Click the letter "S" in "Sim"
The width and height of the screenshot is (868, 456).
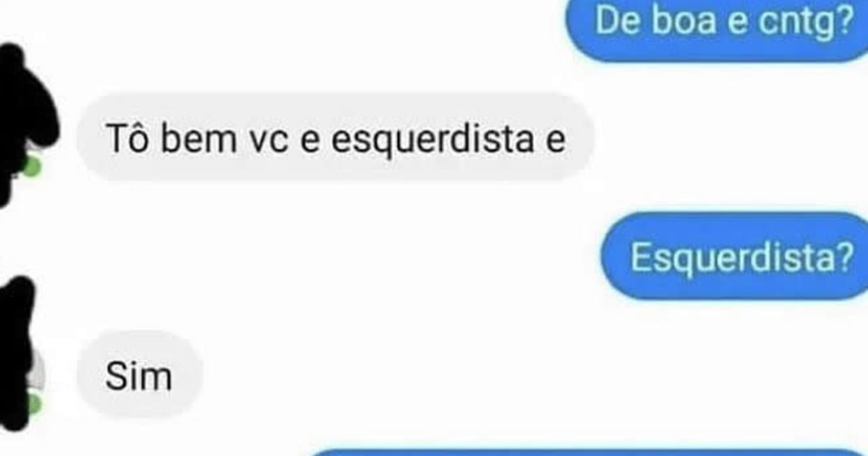tap(116, 376)
